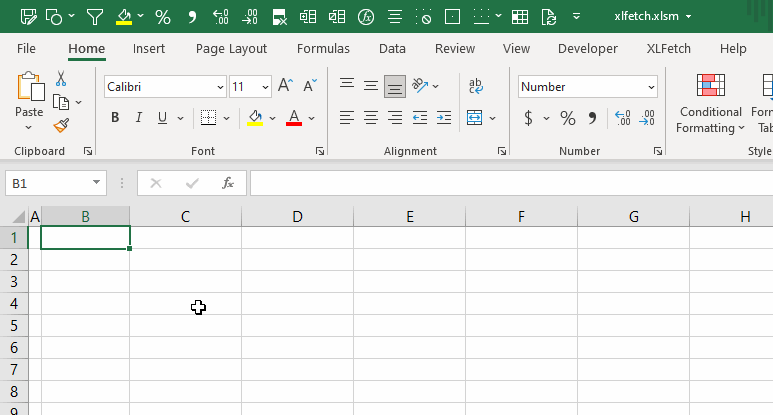Click the Name Box showing B1
The image size is (773, 415).
(48, 183)
